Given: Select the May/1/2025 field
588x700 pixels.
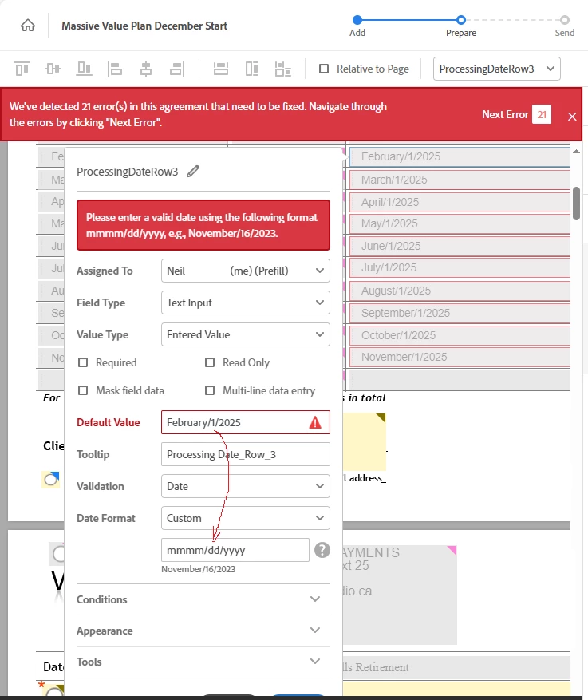Looking at the screenshot, I should coord(460,223).
